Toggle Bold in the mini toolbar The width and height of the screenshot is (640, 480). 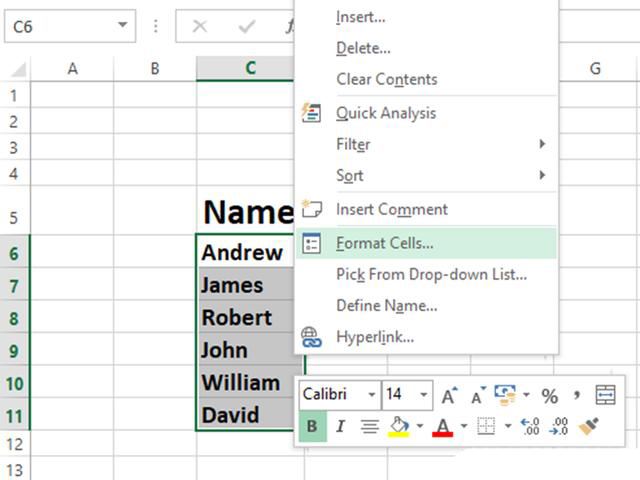point(312,427)
